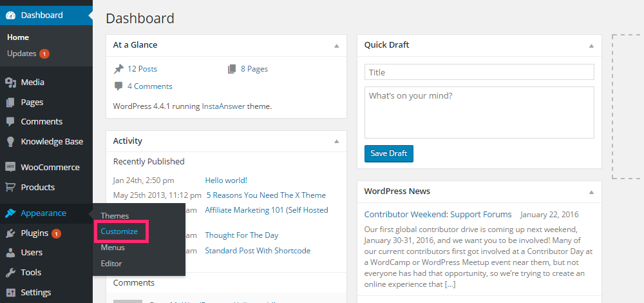644x303 pixels.
Task: Click the WooCommerce logo icon
Action: [11, 168]
